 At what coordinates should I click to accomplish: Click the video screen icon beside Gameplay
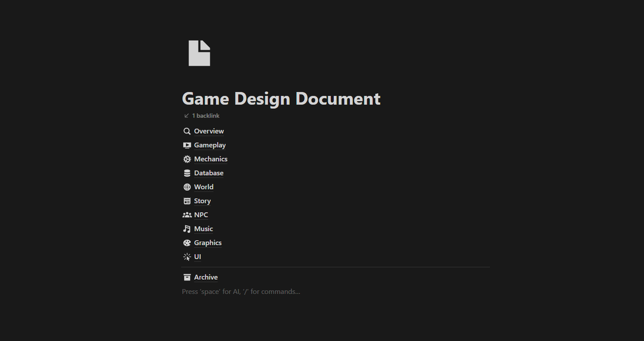(187, 145)
